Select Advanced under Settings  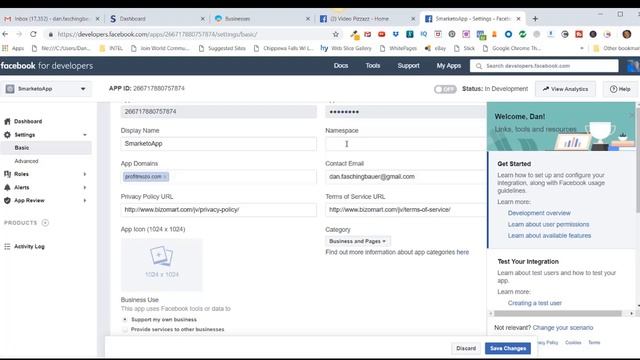click(x=26, y=161)
